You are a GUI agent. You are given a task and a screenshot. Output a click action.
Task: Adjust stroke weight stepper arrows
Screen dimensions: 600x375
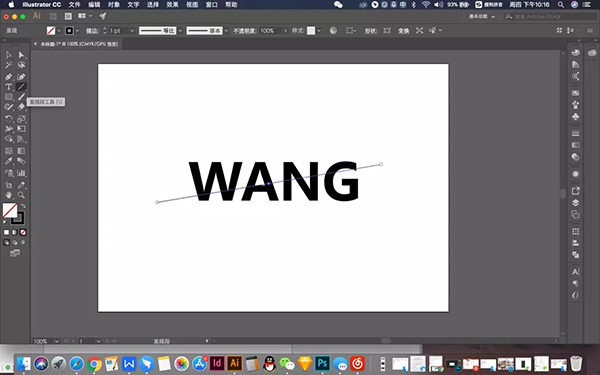click(x=104, y=31)
